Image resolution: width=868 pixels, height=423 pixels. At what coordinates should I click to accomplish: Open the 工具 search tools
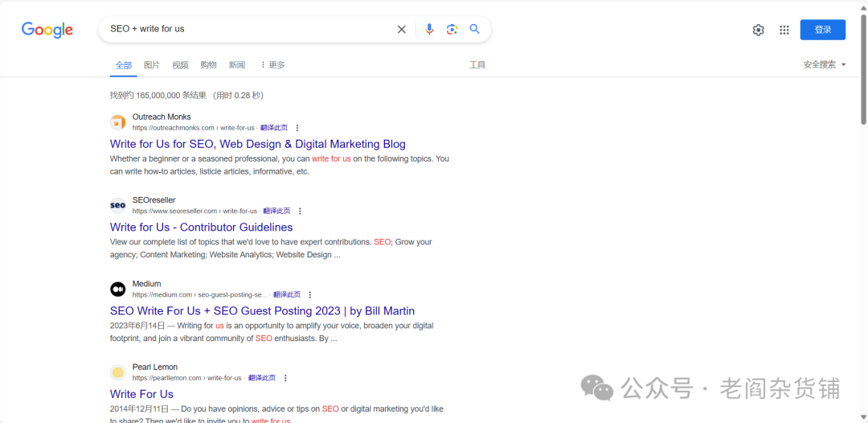477,65
